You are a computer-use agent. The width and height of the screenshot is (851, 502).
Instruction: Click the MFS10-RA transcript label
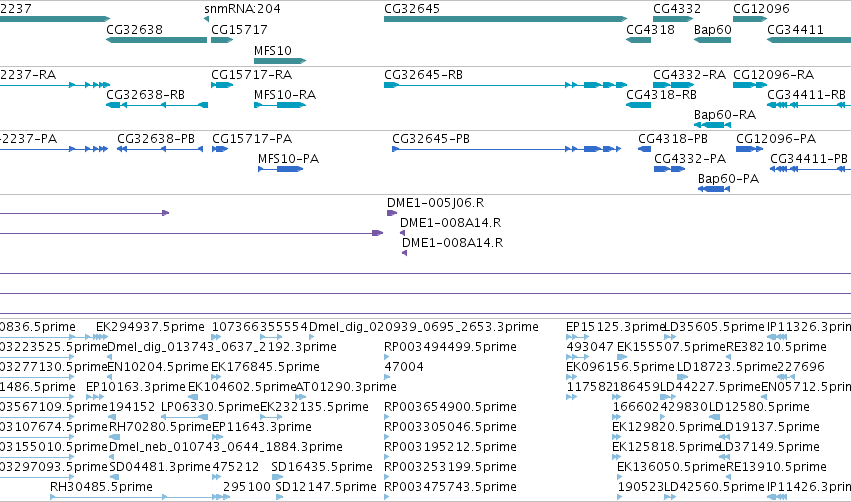click(x=285, y=94)
